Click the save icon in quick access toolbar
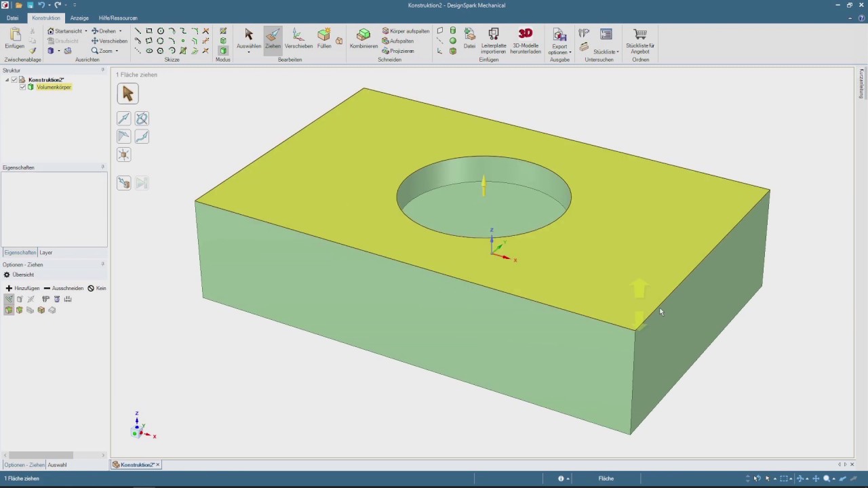The height and width of the screenshot is (488, 868). pyautogui.click(x=30, y=5)
